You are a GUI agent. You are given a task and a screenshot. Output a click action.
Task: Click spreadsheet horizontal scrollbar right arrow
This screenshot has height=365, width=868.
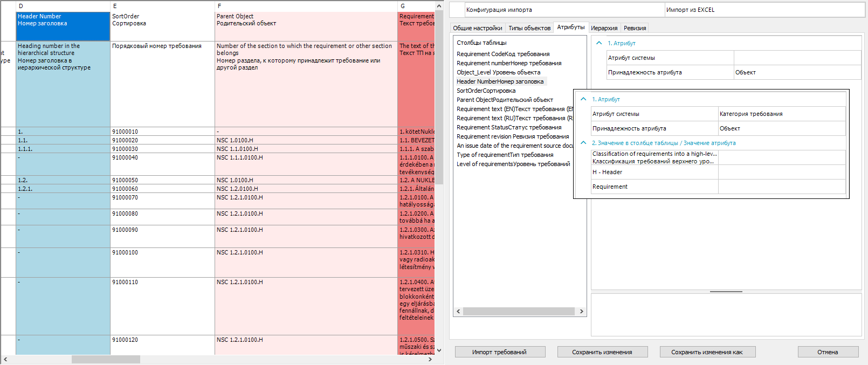430,360
